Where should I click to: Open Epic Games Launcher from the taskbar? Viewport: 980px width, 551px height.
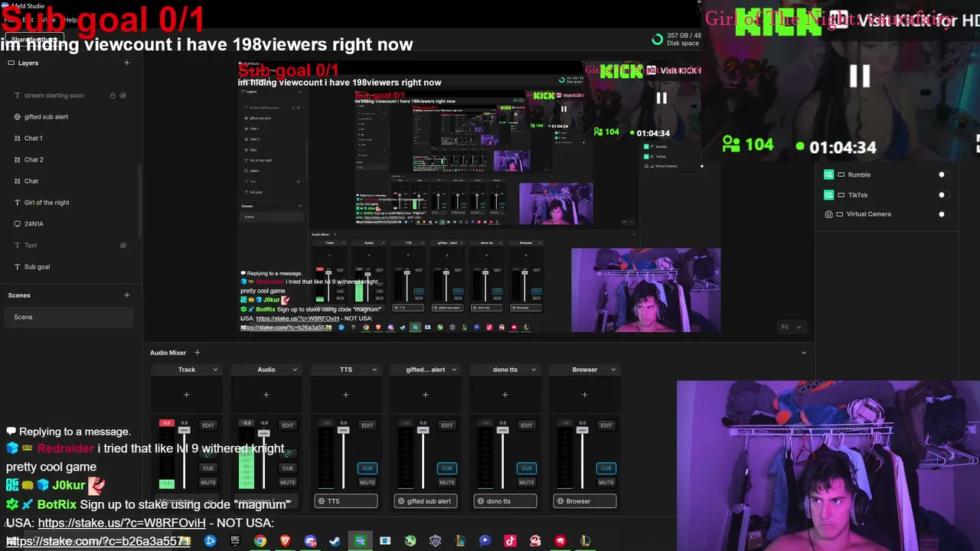click(235, 541)
